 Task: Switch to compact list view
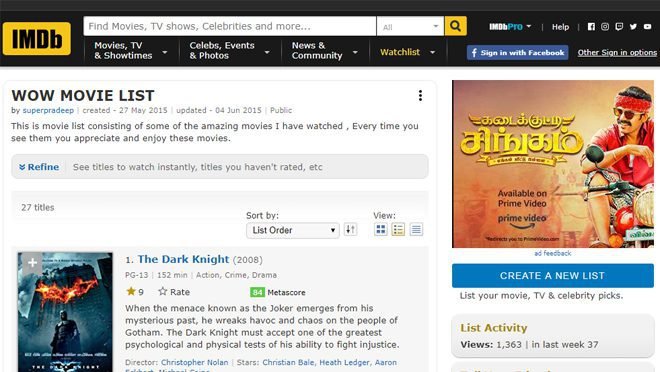416,229
